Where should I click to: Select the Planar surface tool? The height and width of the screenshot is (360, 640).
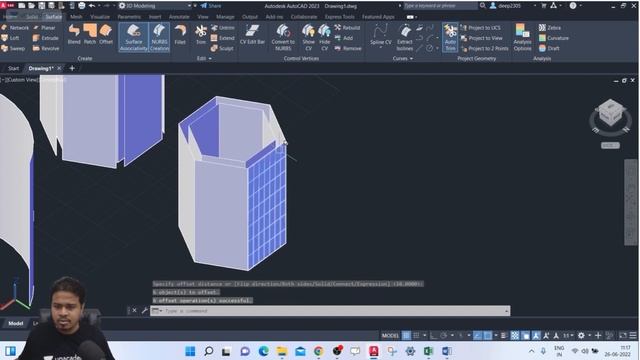(44, 28)
